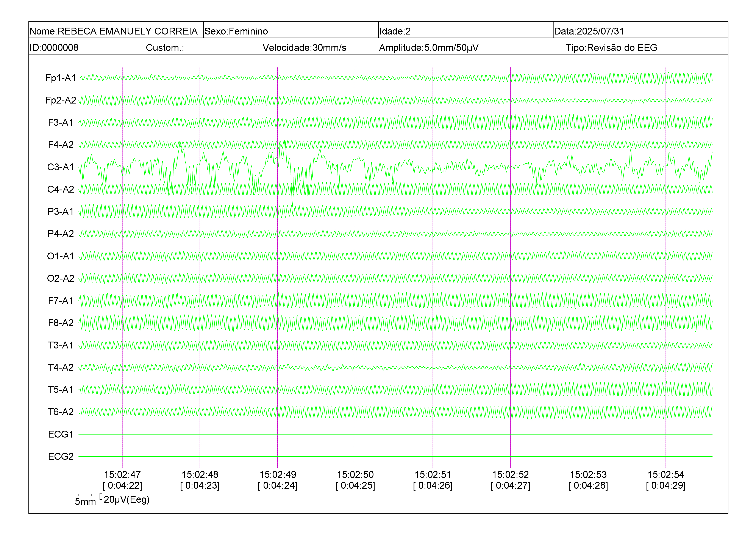Click the elapsed time '[ 0:04:26]'
The image size is (756, 535).
(x=433, y=486)
